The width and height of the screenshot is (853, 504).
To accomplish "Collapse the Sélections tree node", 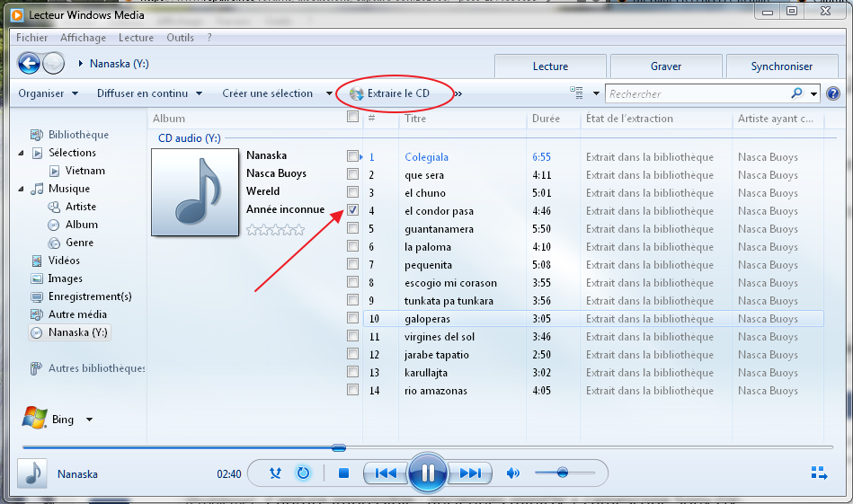I will pyautogui.click(x=21, y=153).
